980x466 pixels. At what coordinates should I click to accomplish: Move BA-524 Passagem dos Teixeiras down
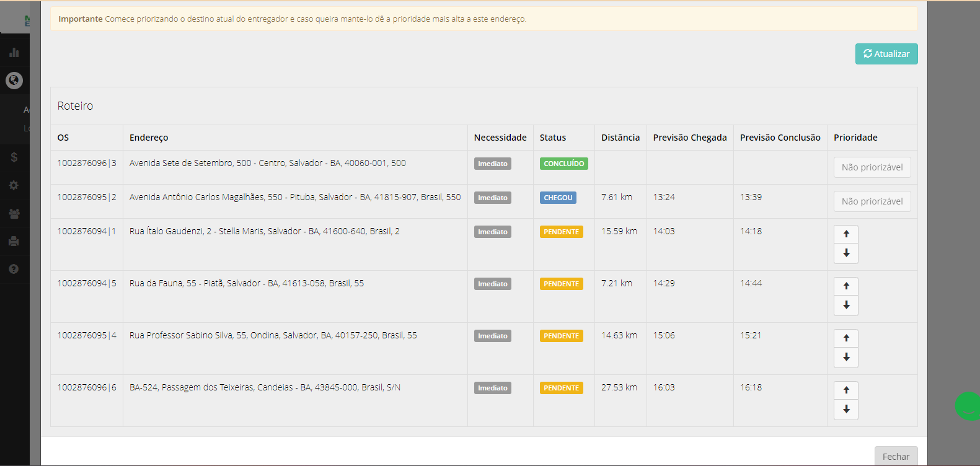click(x=846, y=410)
